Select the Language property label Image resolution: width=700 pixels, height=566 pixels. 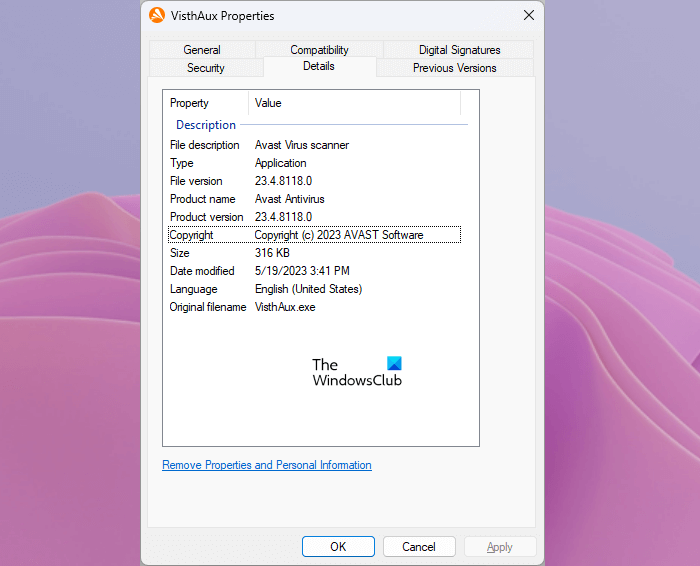pyautogui.click(x=194, y=289)
